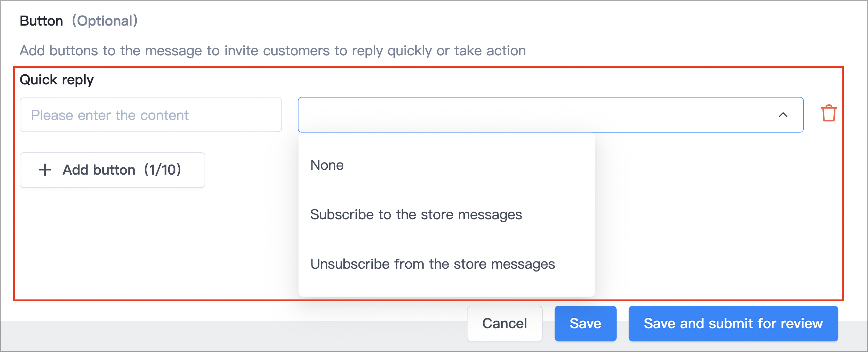Click the 'Quick reply' section heading

point(57,80)
